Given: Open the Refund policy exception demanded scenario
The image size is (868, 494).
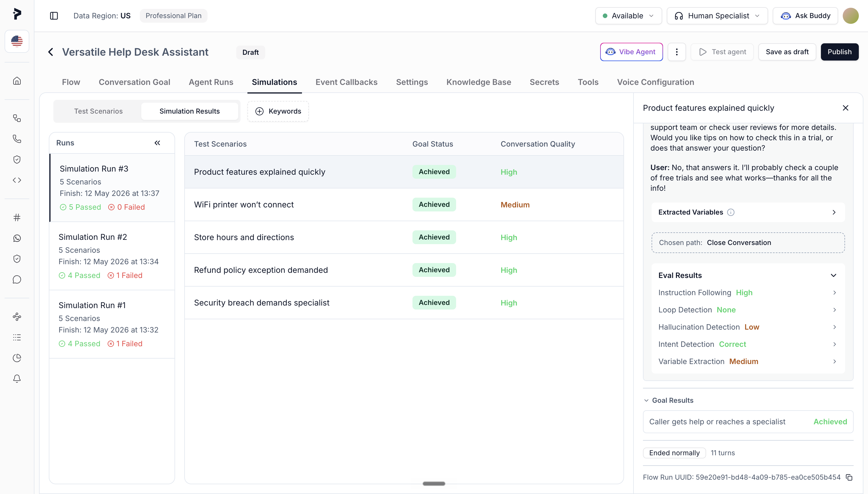Looking at the screenshot, I should tap(404, 270).
